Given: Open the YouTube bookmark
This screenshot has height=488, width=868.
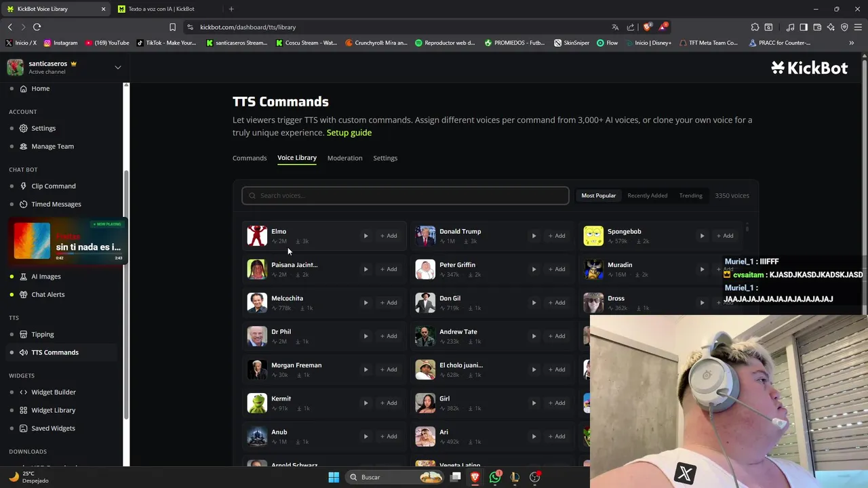Looking at the screenshot, I should [107, 43].
